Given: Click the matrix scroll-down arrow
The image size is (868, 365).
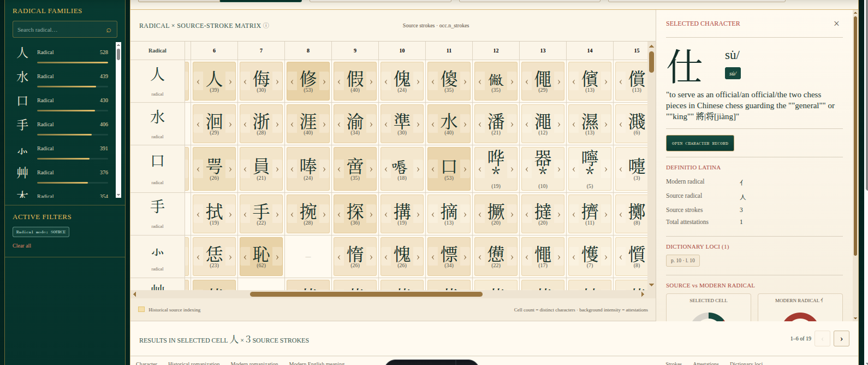Looking at the screenshot, I should (x=651, y=285).
